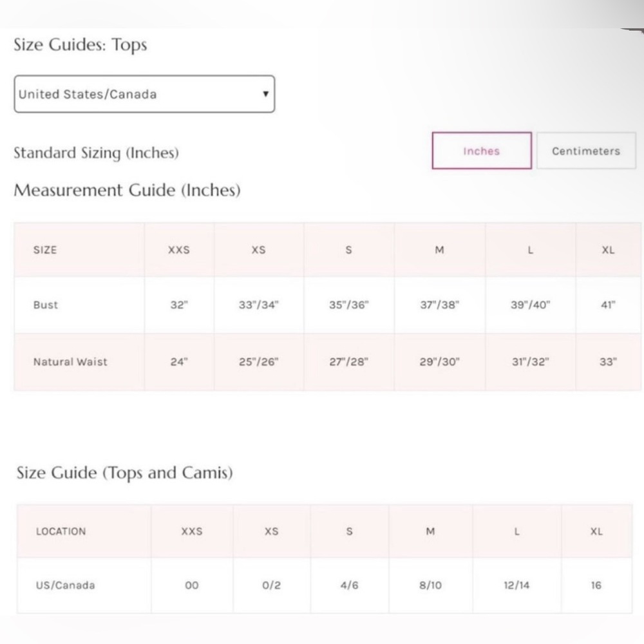Click the XS bust value 33"/34"
The width and height of the screenshot is (644, 644).
click(258, 305)
